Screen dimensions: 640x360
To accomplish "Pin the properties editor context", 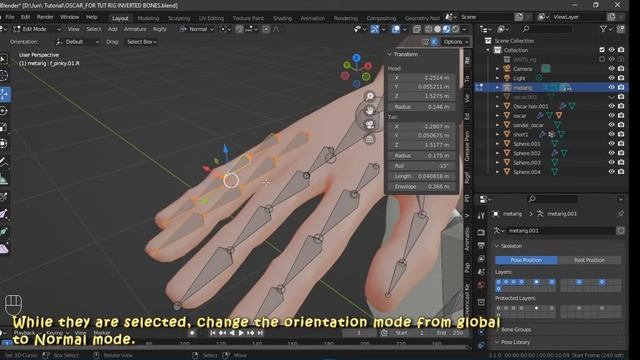I will pos(620,213).
